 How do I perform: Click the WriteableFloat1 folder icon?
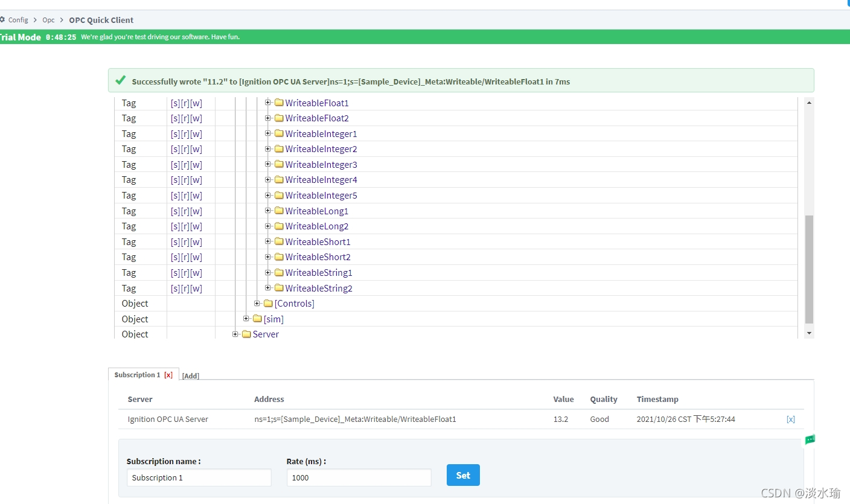tap(279, 103)
